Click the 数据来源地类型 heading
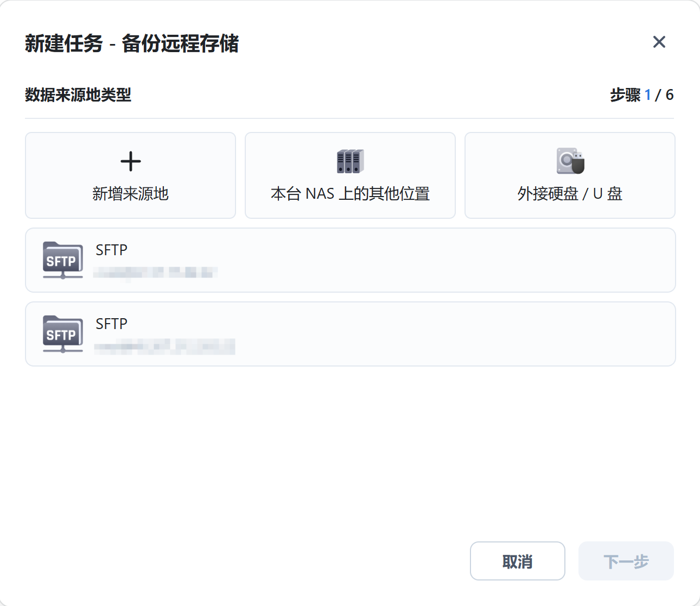 [78, 95]
